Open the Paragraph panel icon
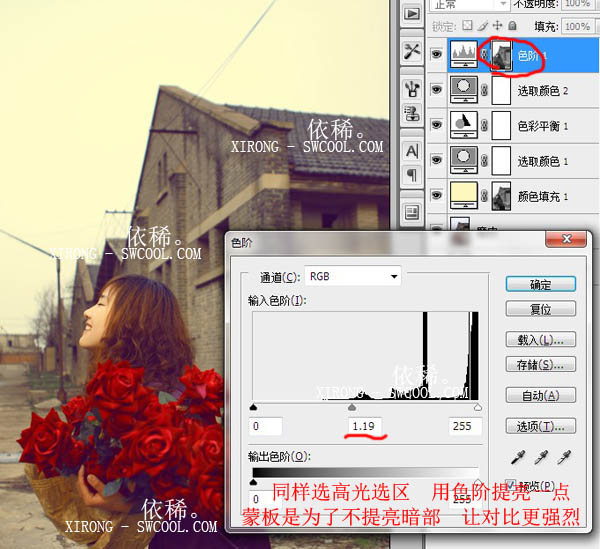This screenshot has height=549, width=600. click(411, 175)
